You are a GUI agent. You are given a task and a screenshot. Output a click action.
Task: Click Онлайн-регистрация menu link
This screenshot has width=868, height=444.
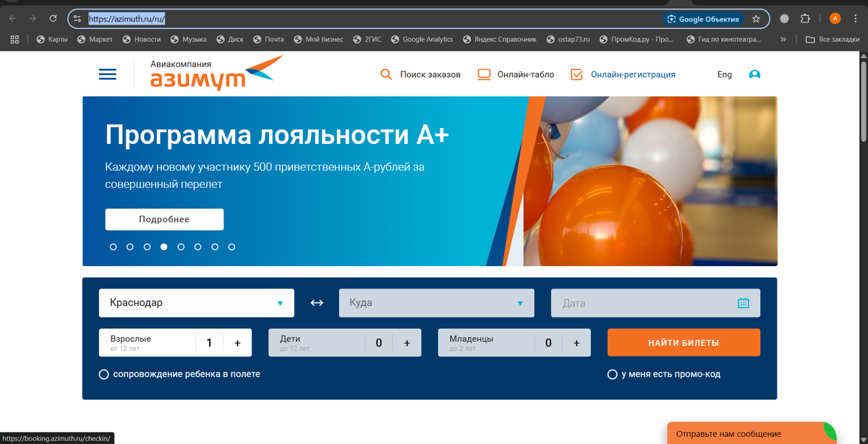point(633,74)
